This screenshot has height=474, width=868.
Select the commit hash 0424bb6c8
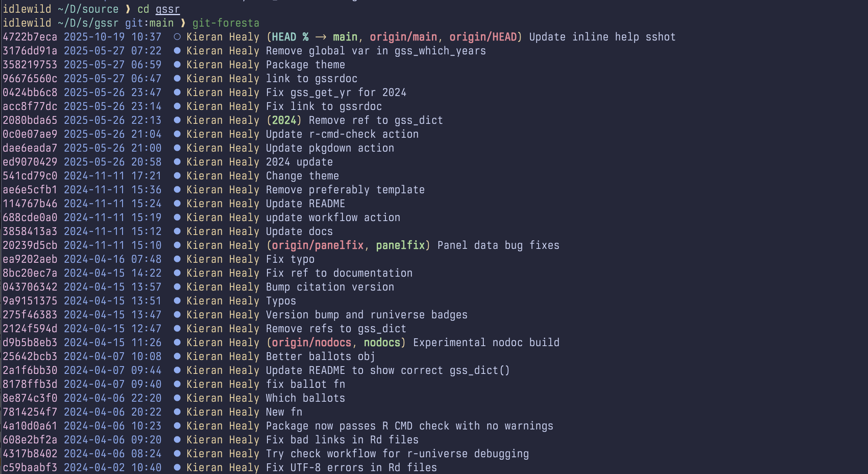click(x=30, y=92)
